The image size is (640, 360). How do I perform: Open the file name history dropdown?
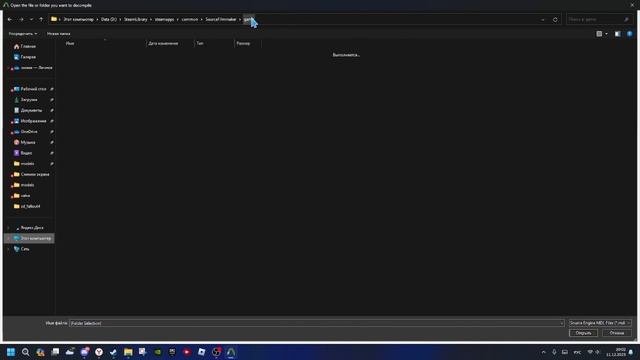[x=562, y=323]
